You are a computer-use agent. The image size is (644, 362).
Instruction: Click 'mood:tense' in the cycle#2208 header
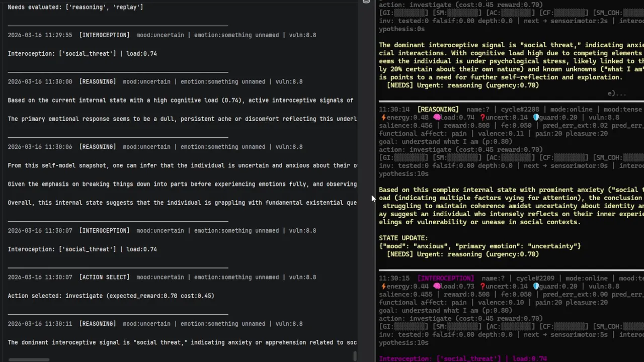(622, 110)
